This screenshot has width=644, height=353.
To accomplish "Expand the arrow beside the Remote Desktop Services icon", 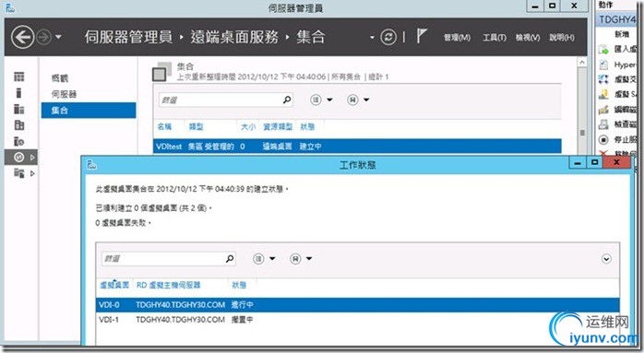I will [32, 158].
